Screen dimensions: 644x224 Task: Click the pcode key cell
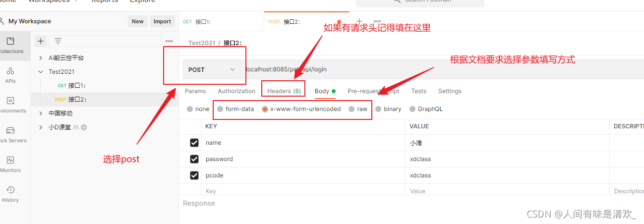tap(303, 175)
